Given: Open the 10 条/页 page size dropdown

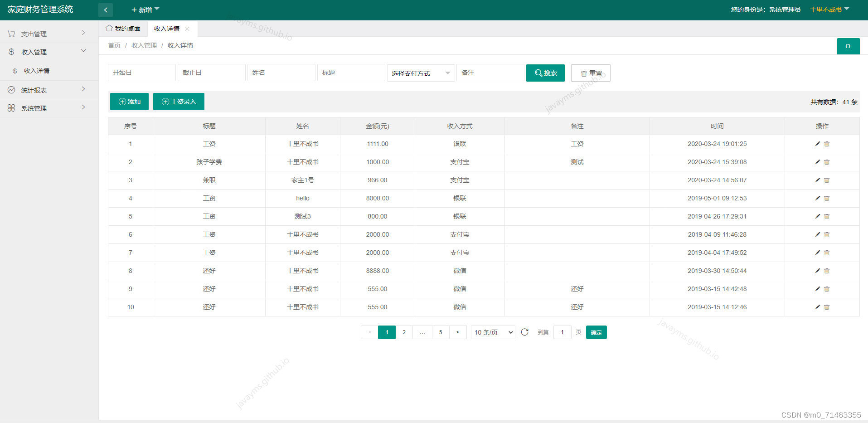Looking at the screenshot, I should (x=493, y=332).
